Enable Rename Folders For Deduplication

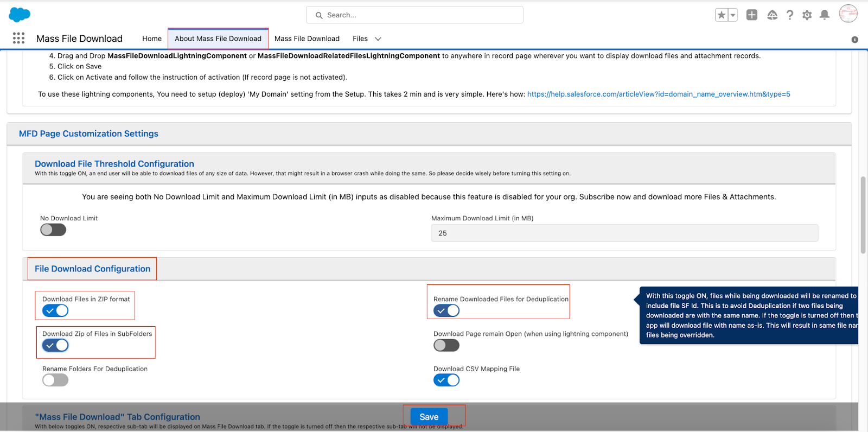click(x=55, y=380)
